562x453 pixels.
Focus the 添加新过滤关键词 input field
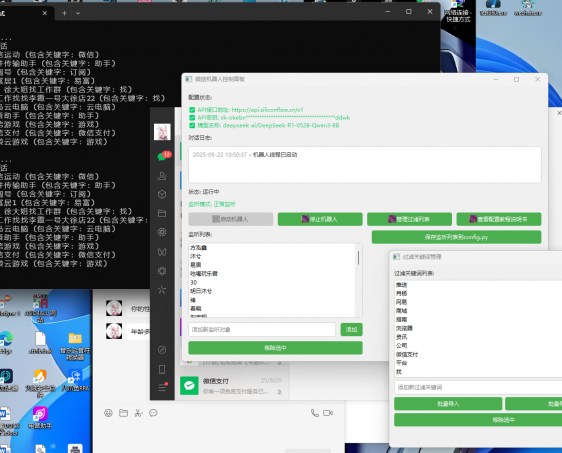coord(478,387)
